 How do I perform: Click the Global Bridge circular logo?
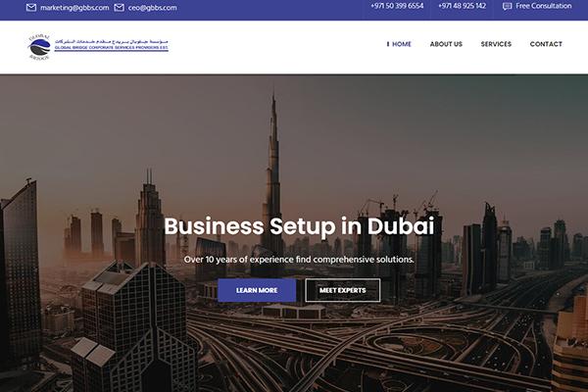(39, 47)
